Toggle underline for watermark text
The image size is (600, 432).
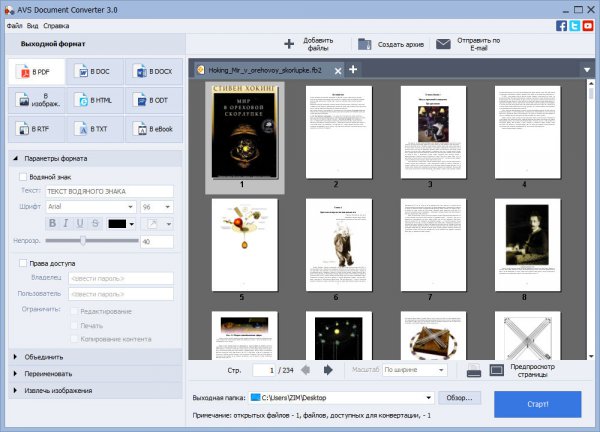[80, 223]
